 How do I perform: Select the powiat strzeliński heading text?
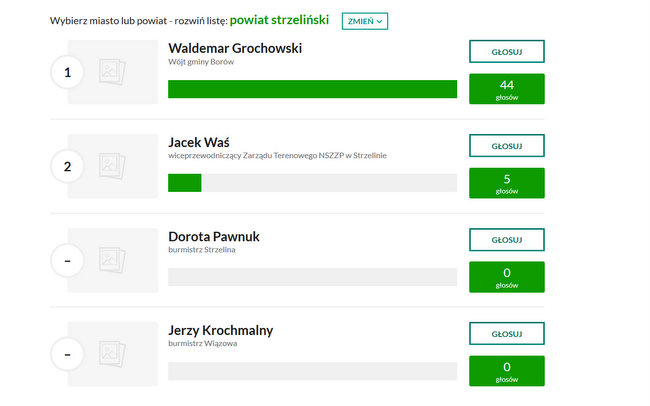click(x=279, y=20)
